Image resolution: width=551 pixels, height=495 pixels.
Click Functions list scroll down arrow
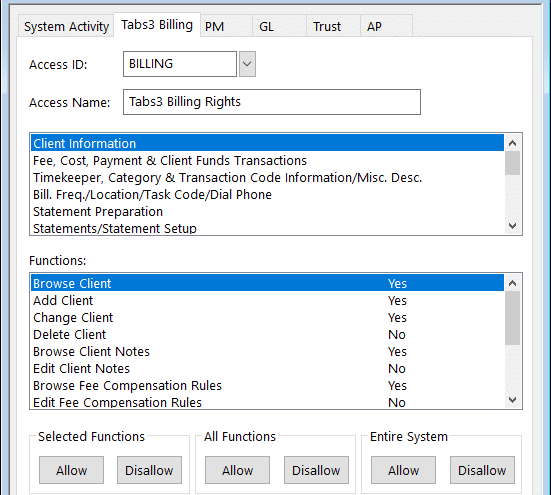coord(513,400)
